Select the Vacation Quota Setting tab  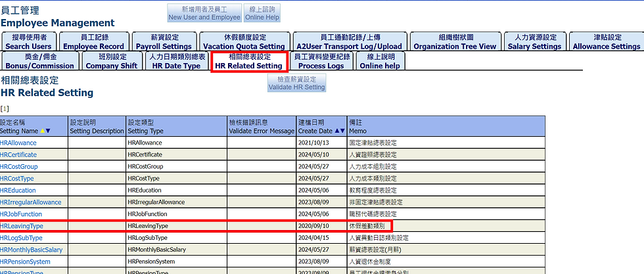(x=244, y=42)
